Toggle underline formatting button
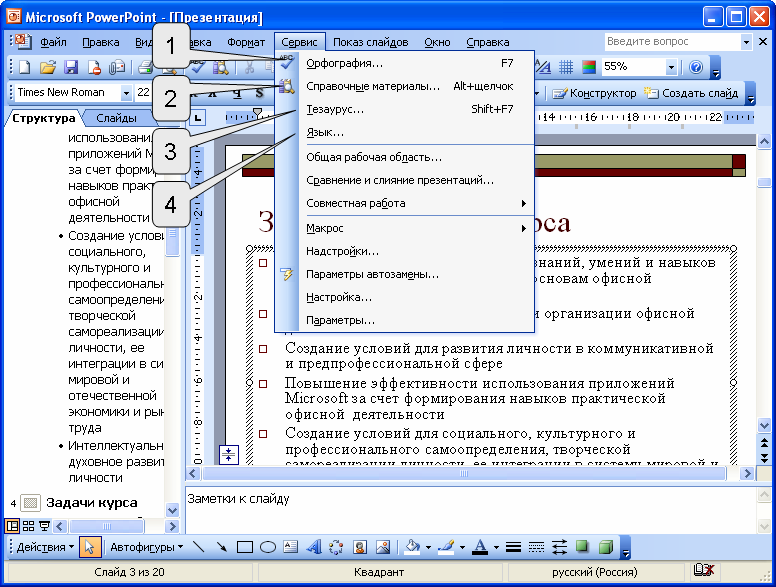This screenshot has width=776, height=587. 238,93
